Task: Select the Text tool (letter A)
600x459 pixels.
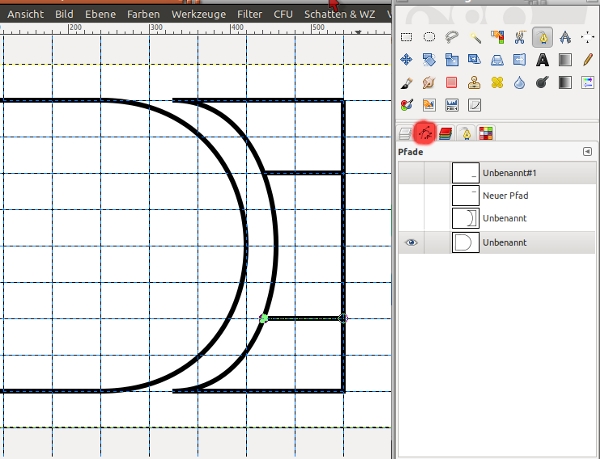Action: click(x=542, y=60)
